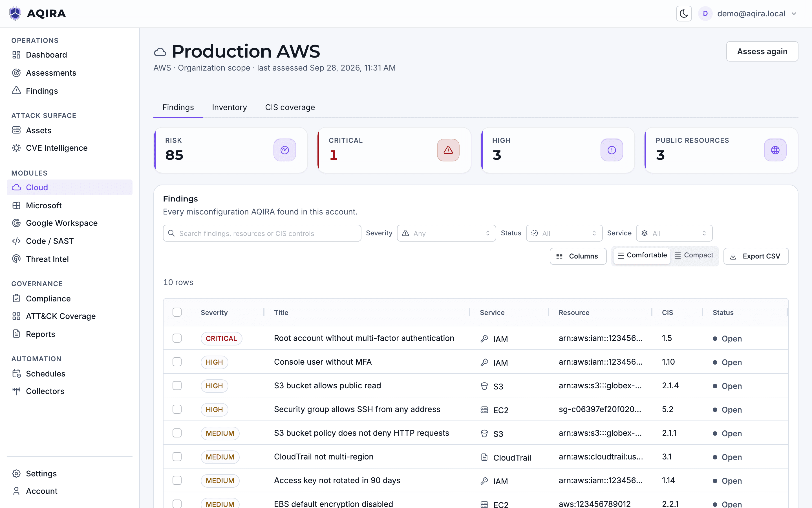This screenshot has width=812, height=508.
Task: Sort by the Severity column header
Action: (x=214, y=312)
